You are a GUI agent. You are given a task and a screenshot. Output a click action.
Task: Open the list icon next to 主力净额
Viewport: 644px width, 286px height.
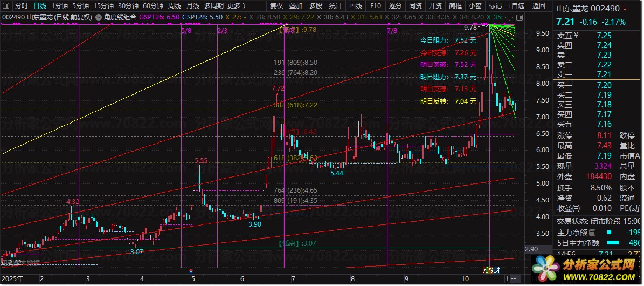[591, 232]
